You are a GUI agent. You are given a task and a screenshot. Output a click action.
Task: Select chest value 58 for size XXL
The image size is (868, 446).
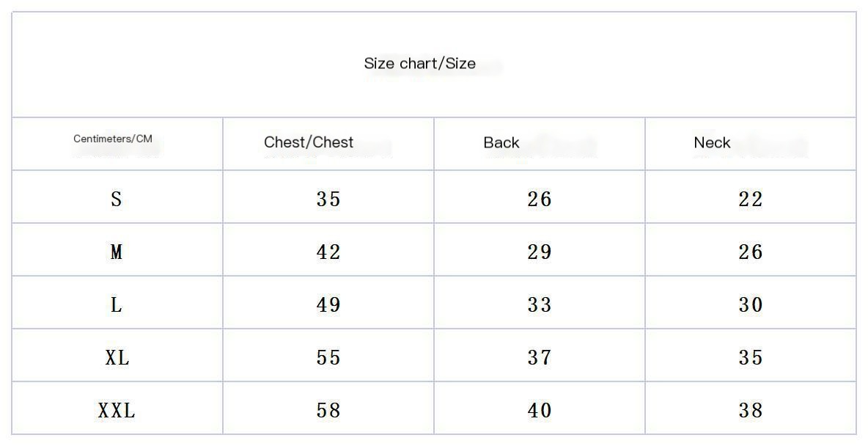(328, 411)
